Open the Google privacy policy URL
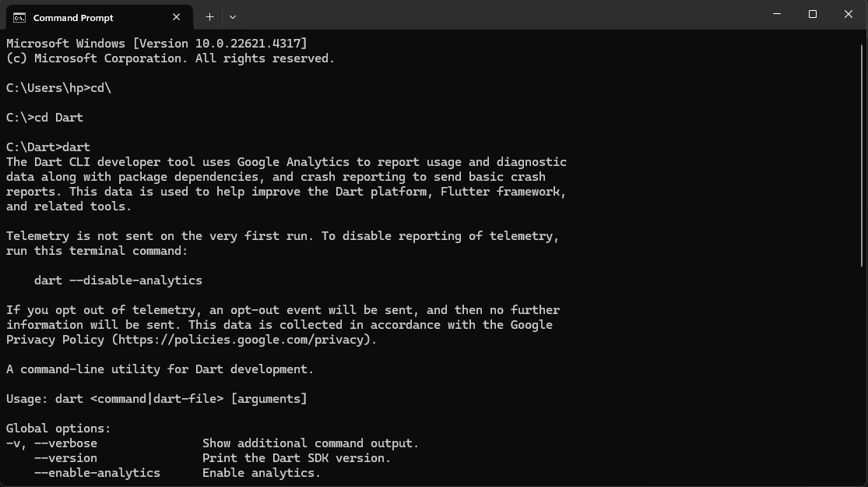The width and height of the screenshot is (868, 487). (243, 340)
